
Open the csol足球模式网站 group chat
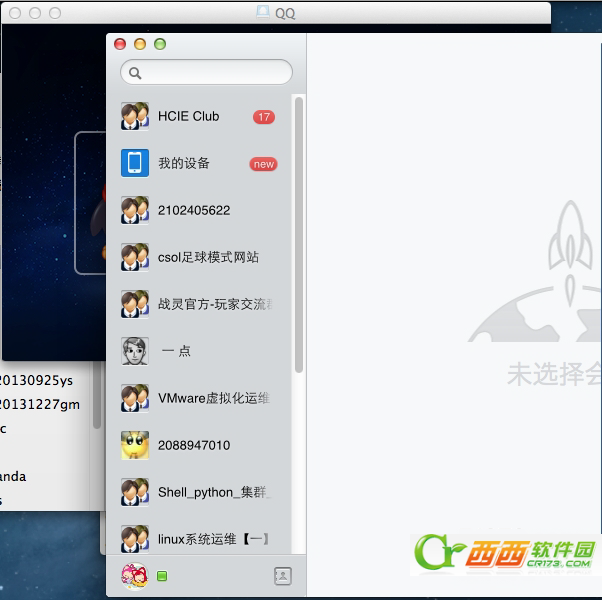pyautogui.click(x=199, y=257)
